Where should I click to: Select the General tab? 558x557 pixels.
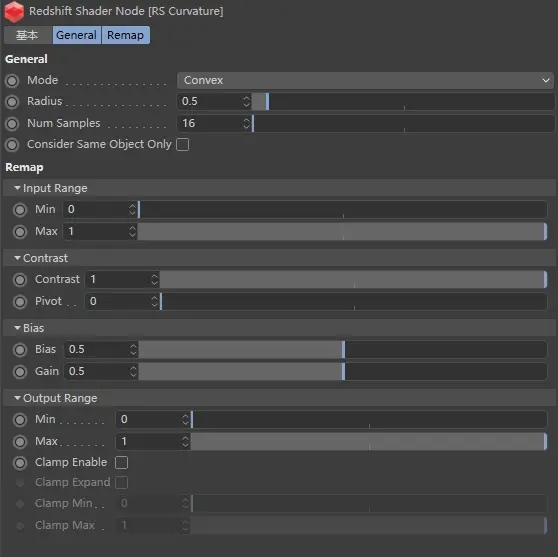tap(77, 35)
